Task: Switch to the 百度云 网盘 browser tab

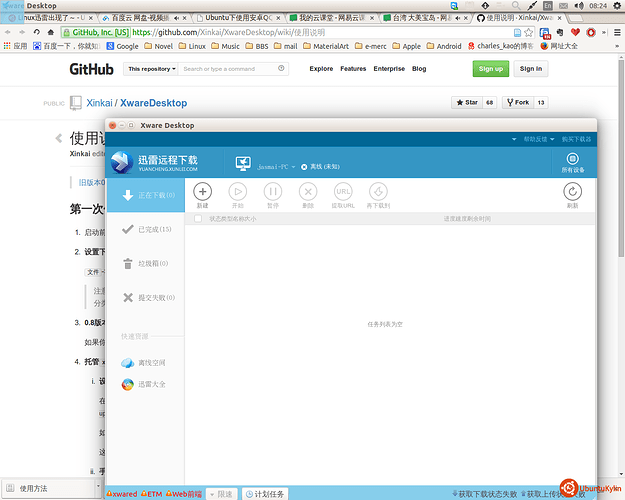Action: pyautogui.click(x=142, y=18)
